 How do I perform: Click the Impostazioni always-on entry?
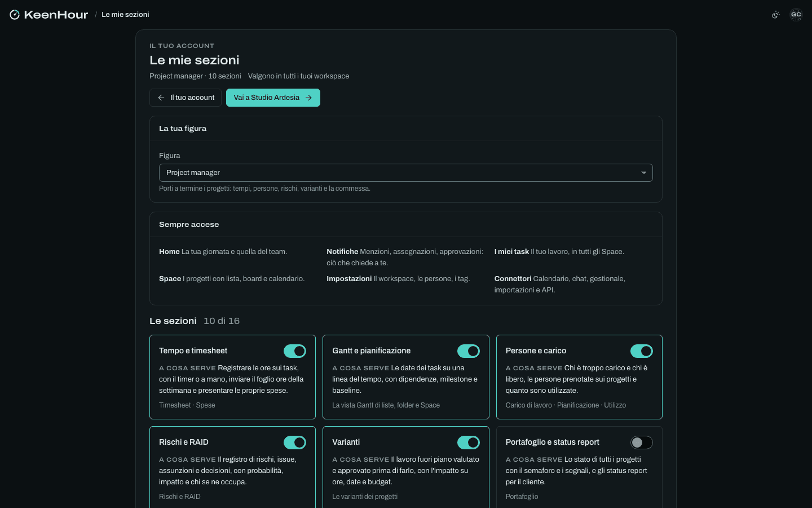398,279
